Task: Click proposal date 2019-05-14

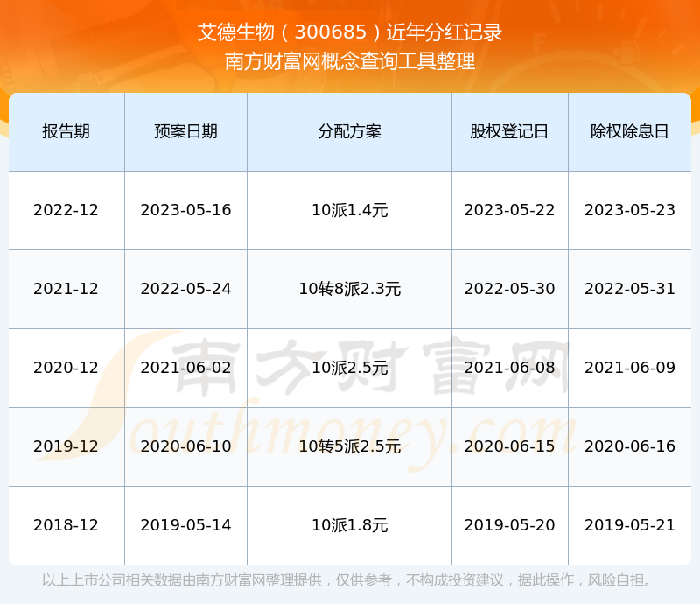Action: coord(185,525)
